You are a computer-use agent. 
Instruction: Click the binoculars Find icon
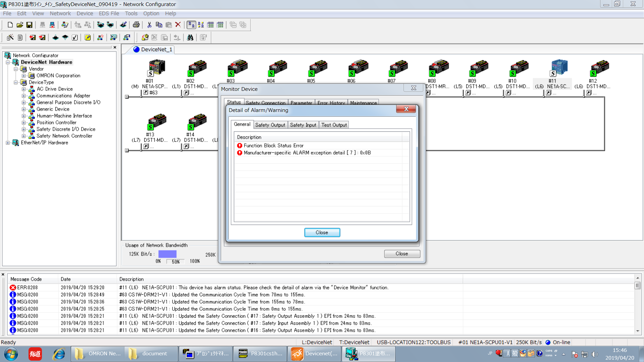point(190,38)
